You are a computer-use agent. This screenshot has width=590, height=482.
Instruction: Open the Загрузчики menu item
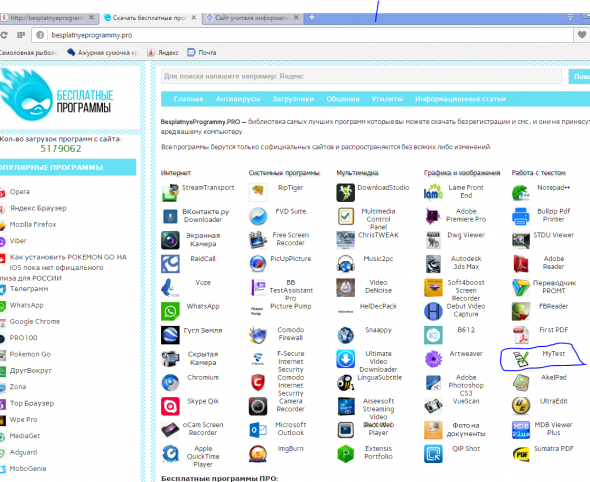293,99
